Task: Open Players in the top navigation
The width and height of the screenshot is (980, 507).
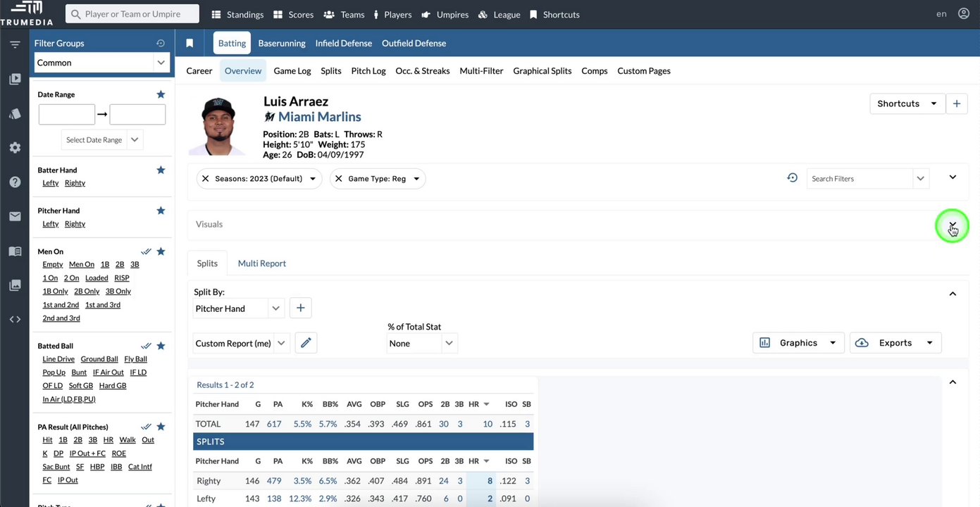Action: pos(392,14)
